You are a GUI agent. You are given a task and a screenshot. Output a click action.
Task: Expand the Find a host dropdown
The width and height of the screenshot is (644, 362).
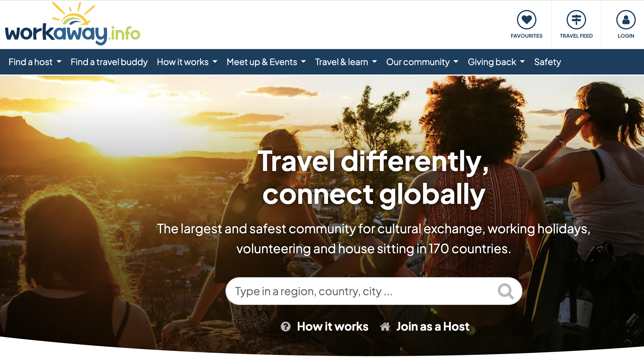[35, 62]
